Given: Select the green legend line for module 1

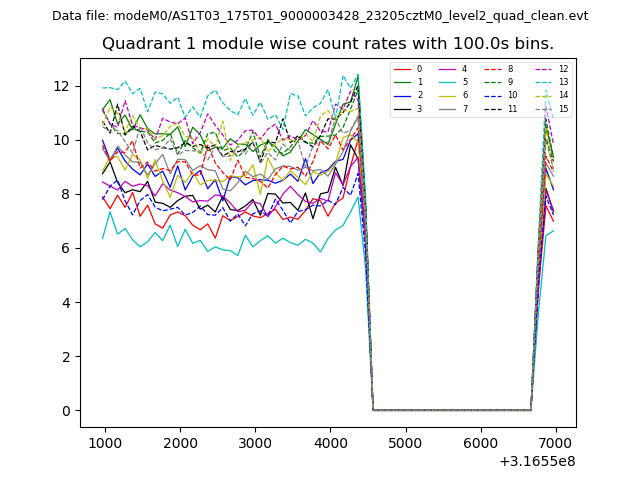Looking at the screenshot, I should (x=403, y=82).
